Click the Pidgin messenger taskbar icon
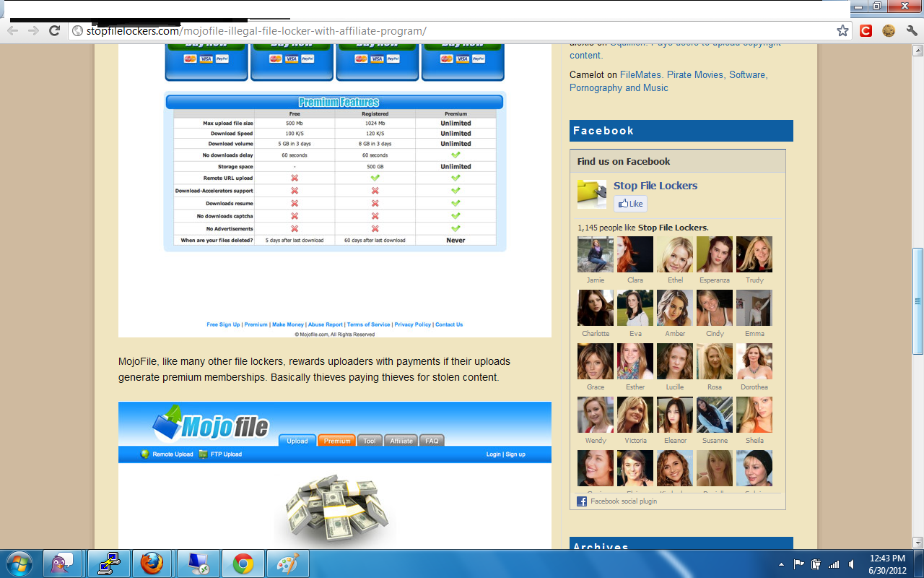924x578 pixels. (63, 564)
